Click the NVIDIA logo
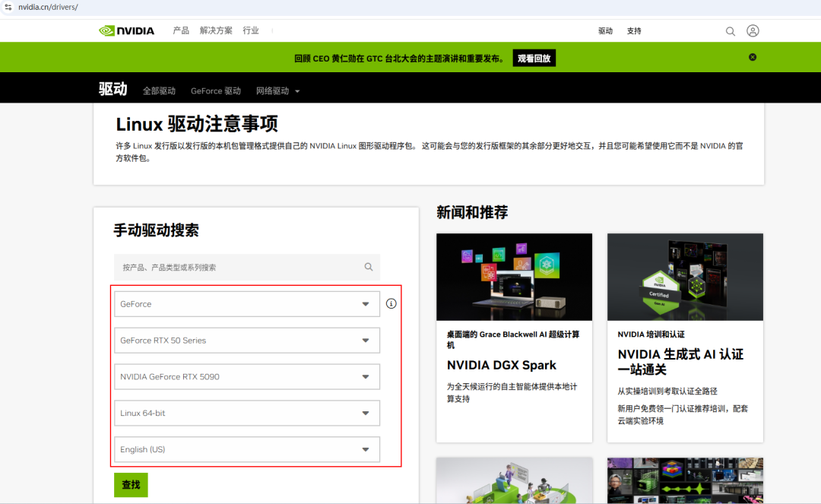This screenshot has height=504, width=821. click(126, 31)
